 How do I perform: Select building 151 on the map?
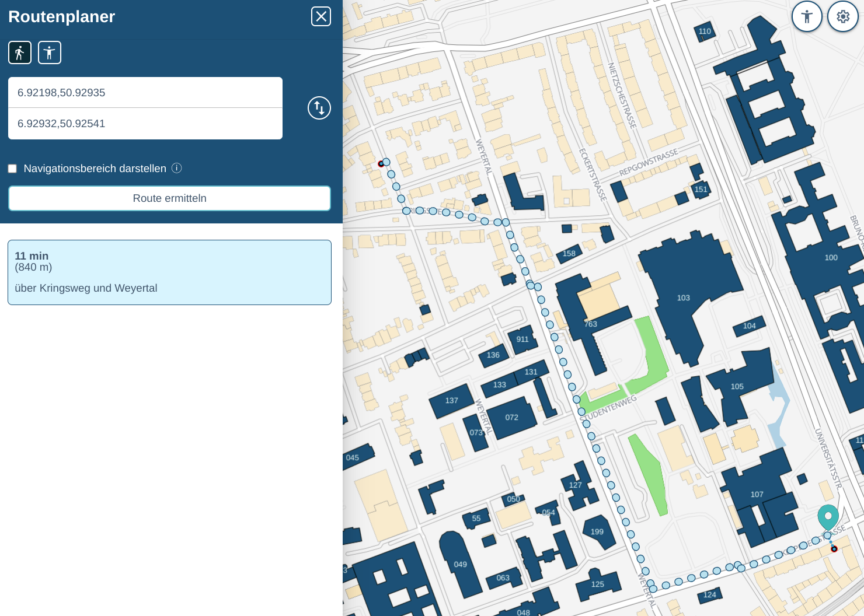click(701, 189)
